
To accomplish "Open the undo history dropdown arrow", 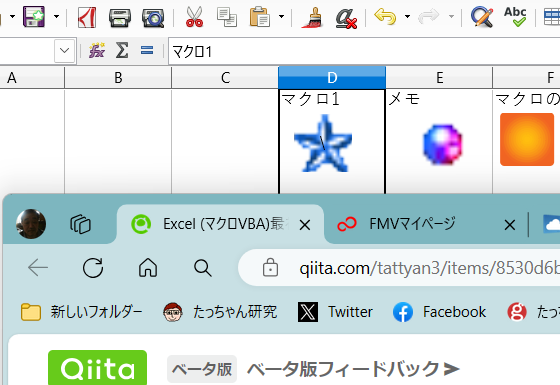I will coord(407,16).
